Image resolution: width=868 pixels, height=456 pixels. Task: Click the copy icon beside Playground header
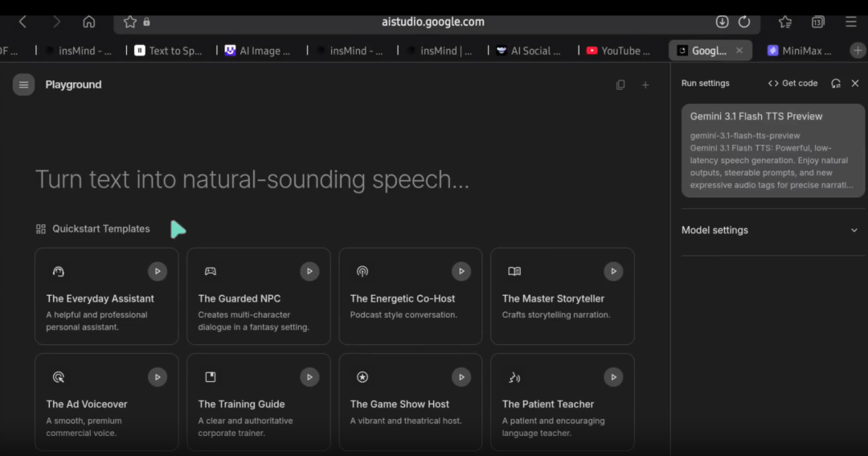[x=620, y=84]
